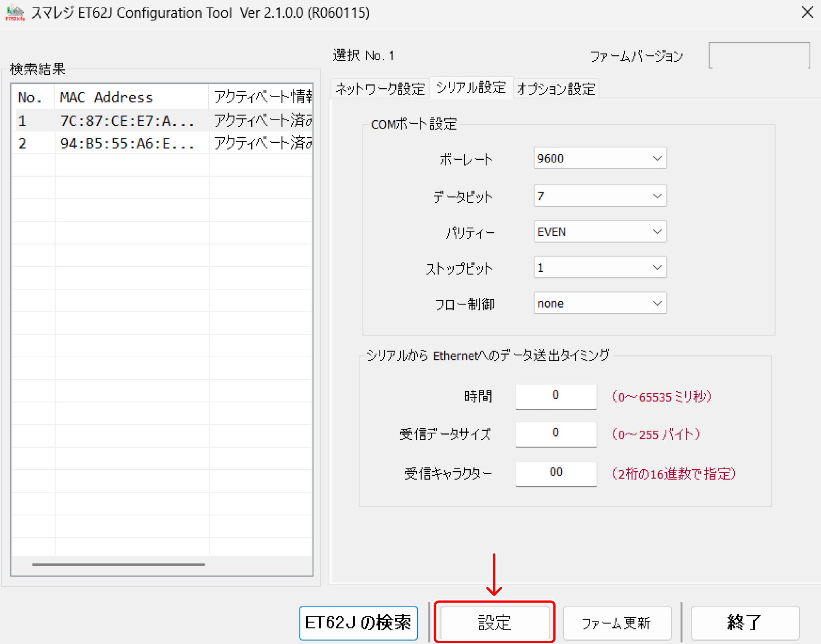Expand the ストップビット dropdown
Image resolution: width=821 pixels, height=644 pixels.
(600, 268)
